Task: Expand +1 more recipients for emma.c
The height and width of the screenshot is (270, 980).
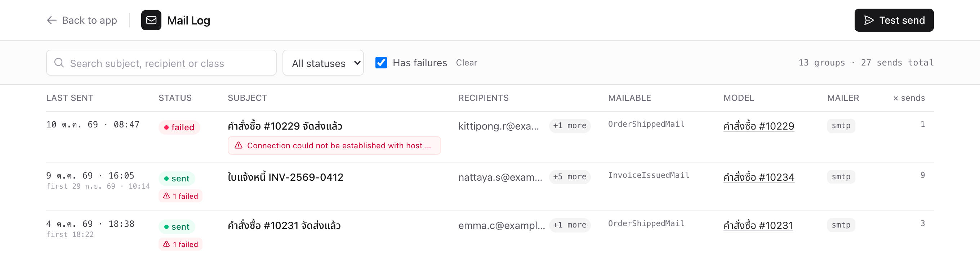Action: (570, 225)
